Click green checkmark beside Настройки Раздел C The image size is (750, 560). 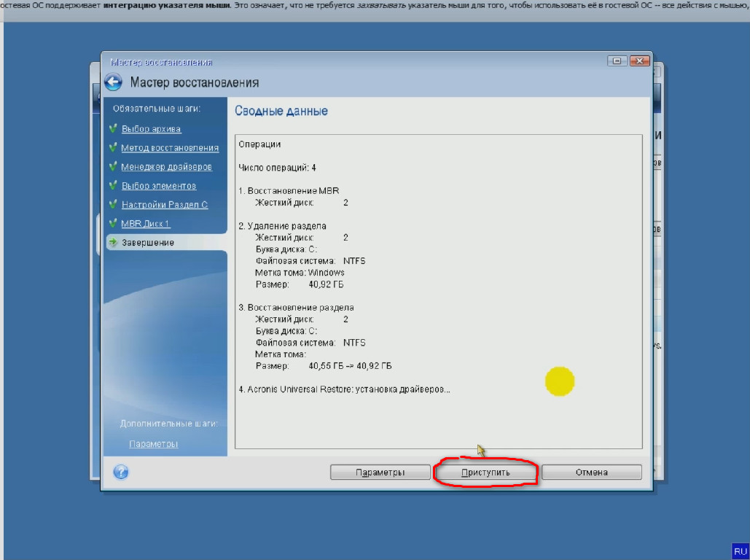coord(113,205)
